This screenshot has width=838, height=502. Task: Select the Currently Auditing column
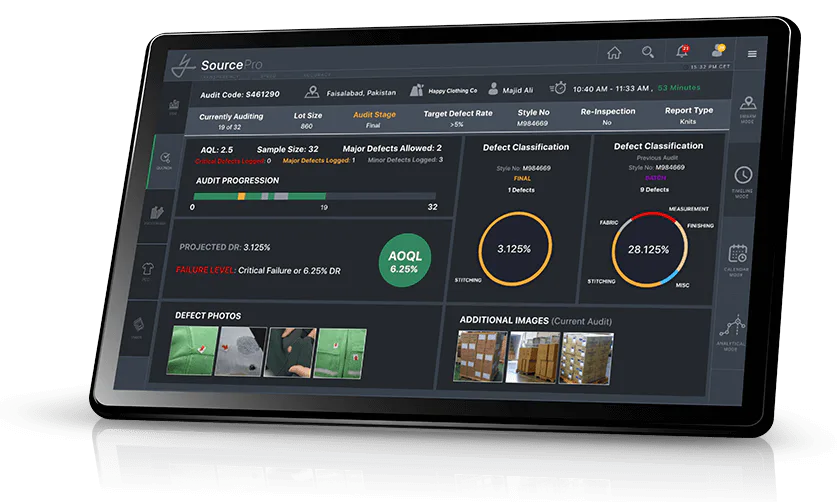(x=231, y=121)
